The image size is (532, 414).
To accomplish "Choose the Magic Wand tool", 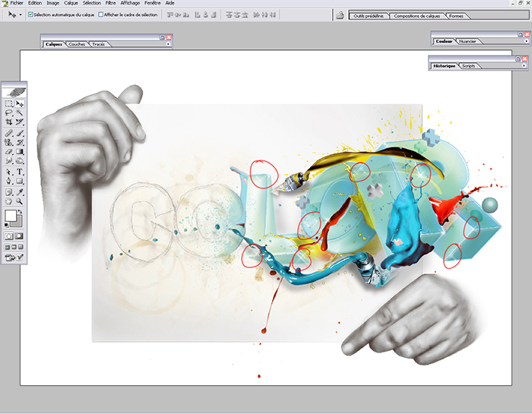I will point(20,112).
